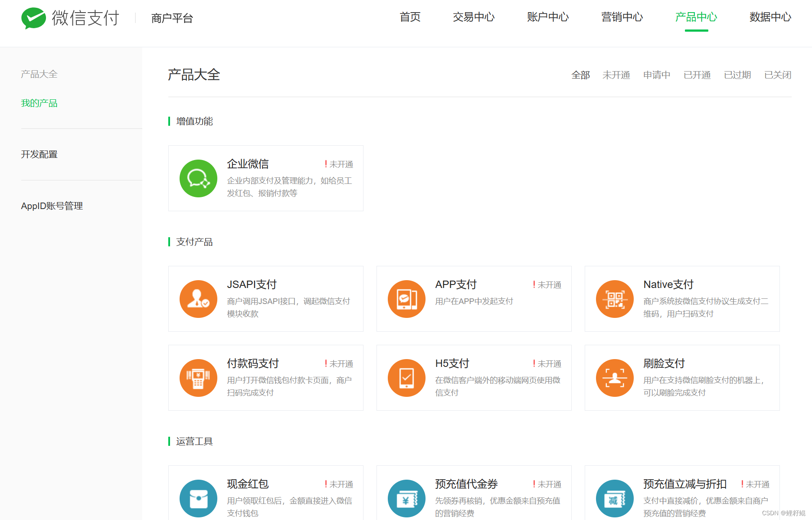Click 未开通 status on 企业微信 card

(x=339, y=164)
